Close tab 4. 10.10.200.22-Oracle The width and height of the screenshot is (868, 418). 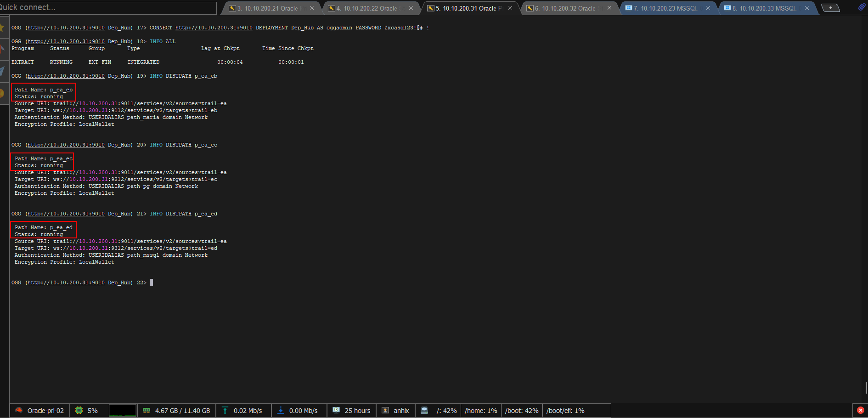click(x=411, y=8)
